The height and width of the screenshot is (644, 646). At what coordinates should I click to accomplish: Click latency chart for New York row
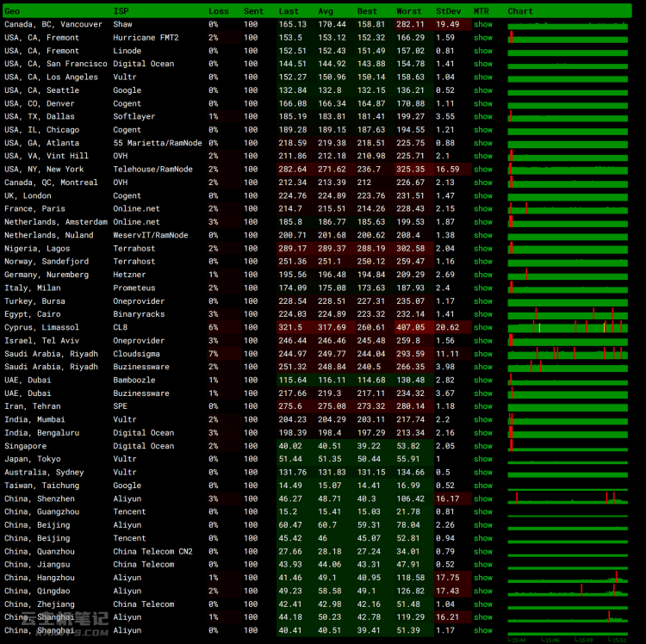pos(568,170)
